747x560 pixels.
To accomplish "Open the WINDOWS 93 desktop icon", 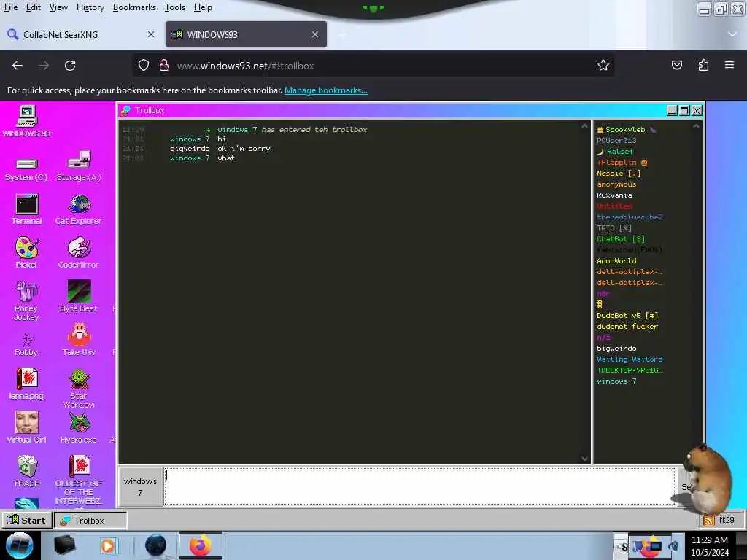I will pyautogui.click(x=27, y=121).
